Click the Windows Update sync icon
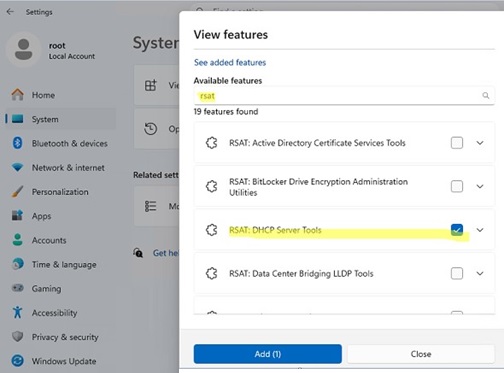This screenshot has height=373, width=504. tap(17, 361)
